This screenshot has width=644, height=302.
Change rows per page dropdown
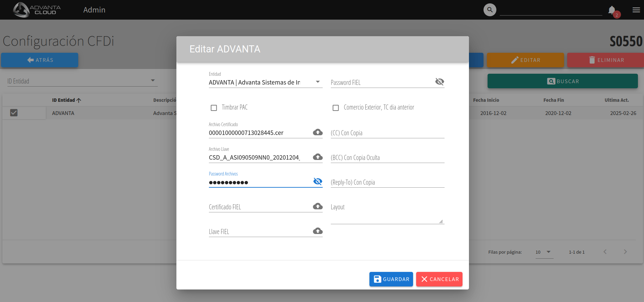click(544, 252)
